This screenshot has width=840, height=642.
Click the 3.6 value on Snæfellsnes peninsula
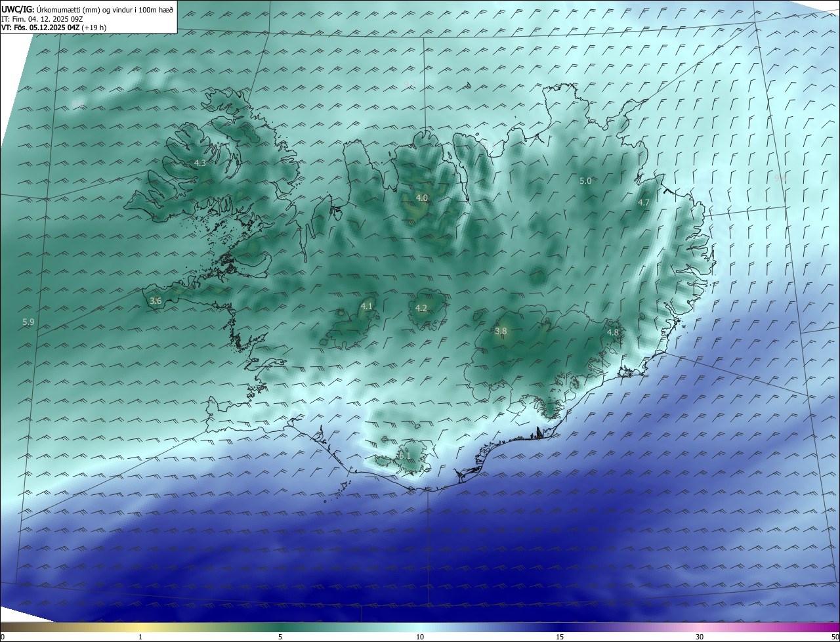pyautogui.click(x=156, y=301)
